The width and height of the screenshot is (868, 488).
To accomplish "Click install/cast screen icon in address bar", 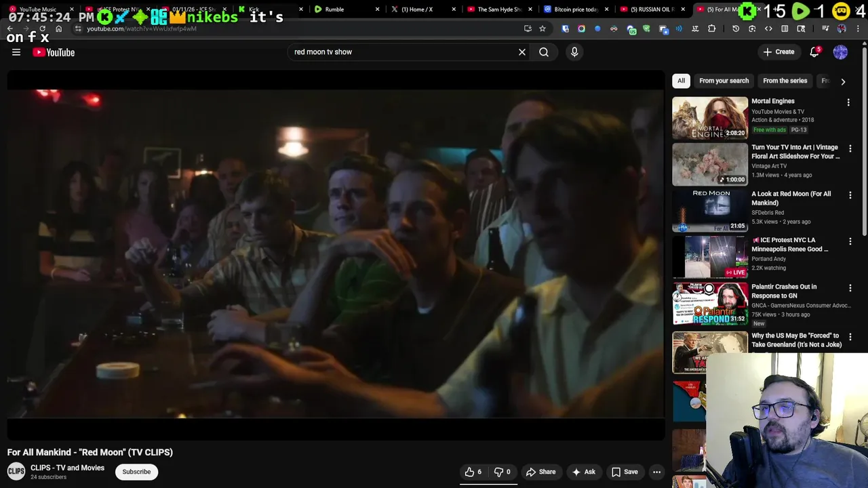I will pyautogui.click(x=528, y=28).
